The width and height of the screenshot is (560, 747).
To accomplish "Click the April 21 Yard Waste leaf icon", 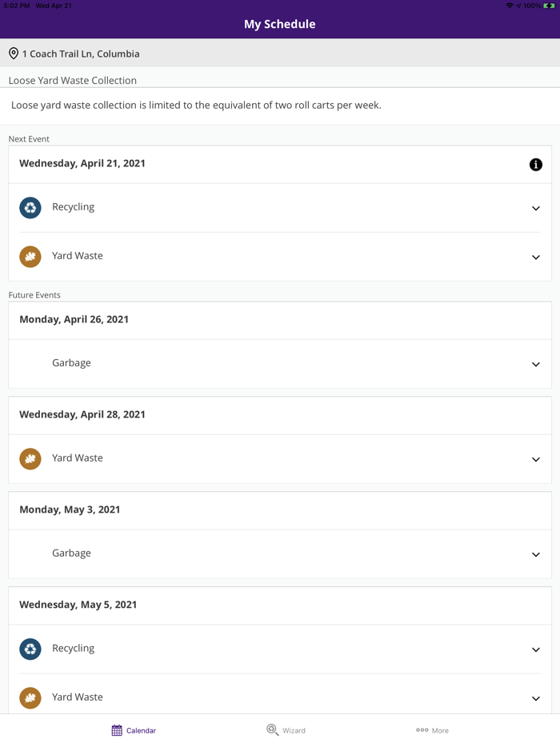I will tap(30, 257).
